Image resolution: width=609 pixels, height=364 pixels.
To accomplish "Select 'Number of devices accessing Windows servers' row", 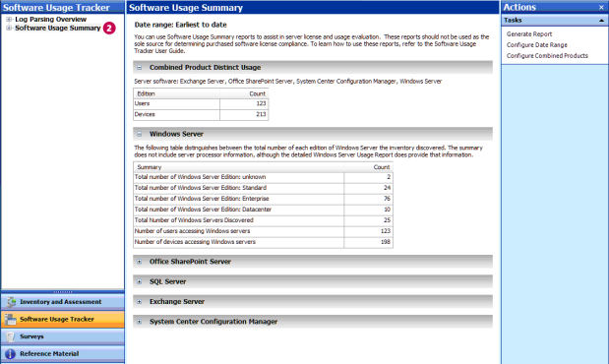I will click(x=263, y=242).
